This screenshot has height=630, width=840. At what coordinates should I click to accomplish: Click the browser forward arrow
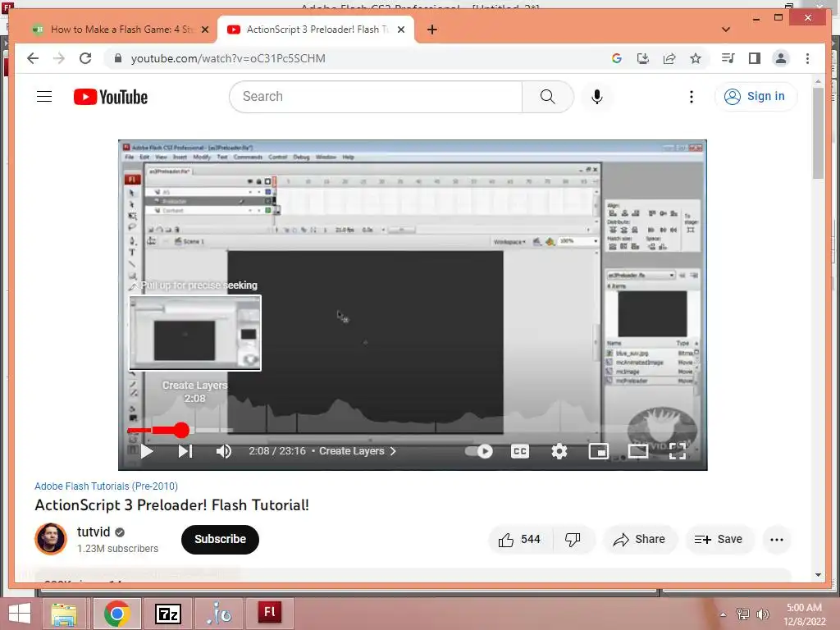pyautogui.click(x=59, y=58)
